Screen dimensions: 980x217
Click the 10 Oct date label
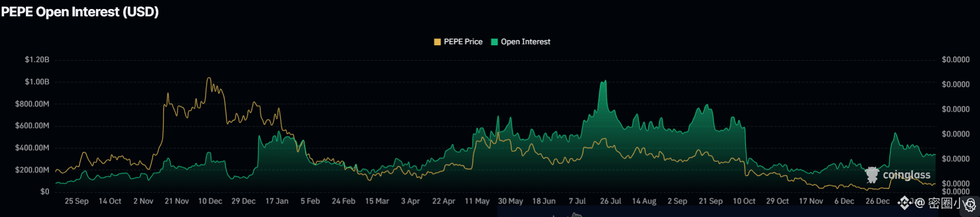pyautogui.click(x=744, y=201)
